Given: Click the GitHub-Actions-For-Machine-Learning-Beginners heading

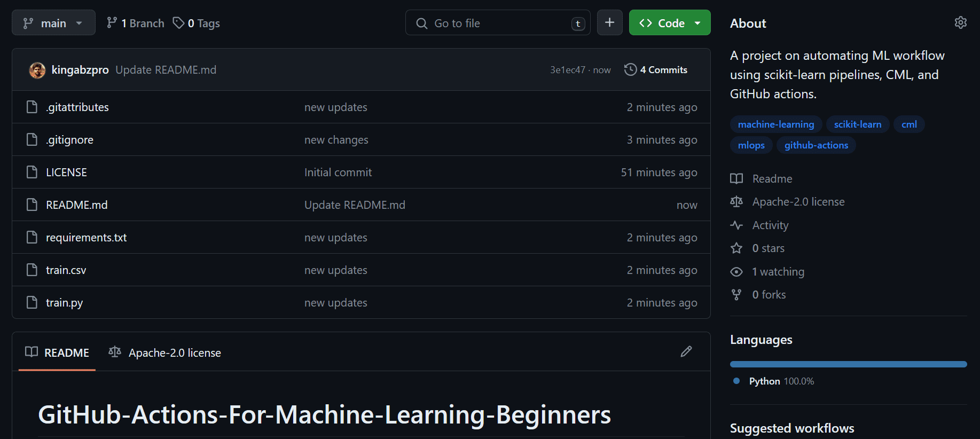Looking at the screenshot, I should click(x=324, y=415).
